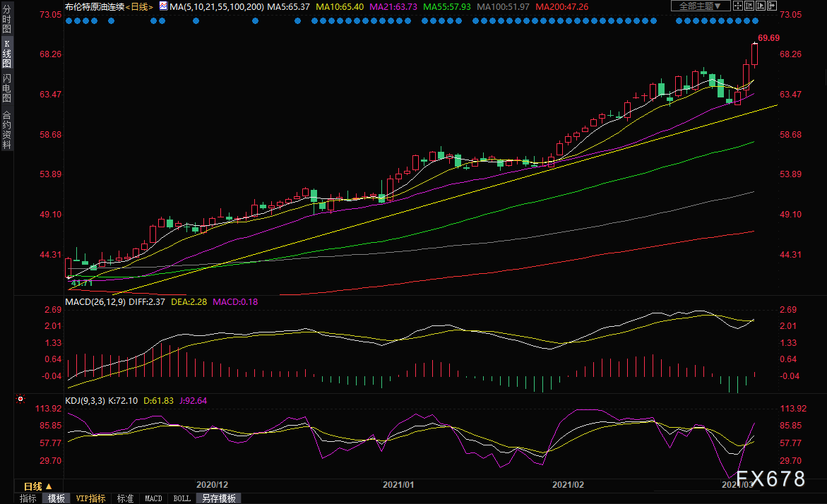Screen dimensions: 827x504
Task: Click the play-forward chart icon
Action: click(760, 6)
